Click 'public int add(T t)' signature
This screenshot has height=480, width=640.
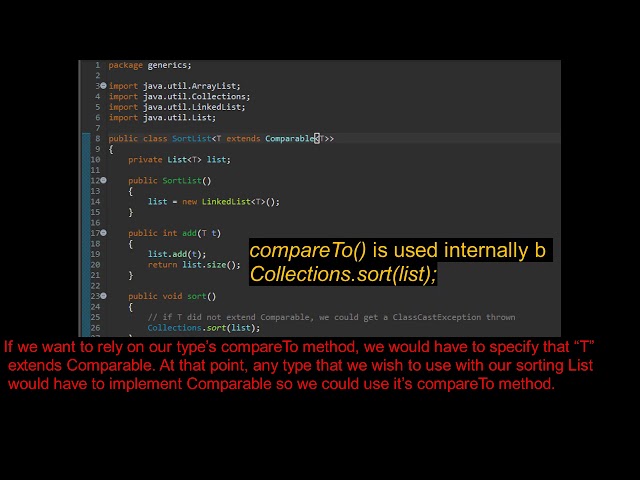(174, 233)
